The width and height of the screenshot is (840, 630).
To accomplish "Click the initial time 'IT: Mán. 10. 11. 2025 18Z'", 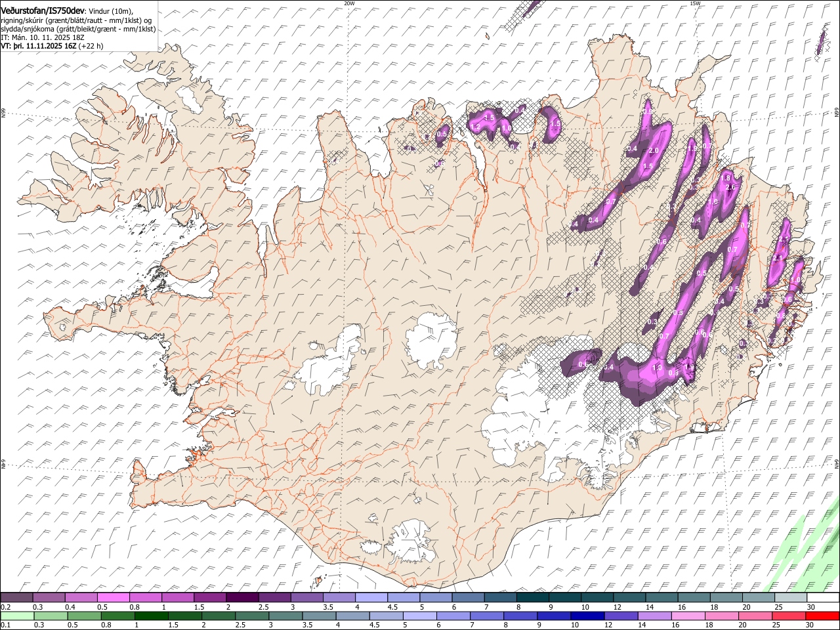I will (43, 37).
